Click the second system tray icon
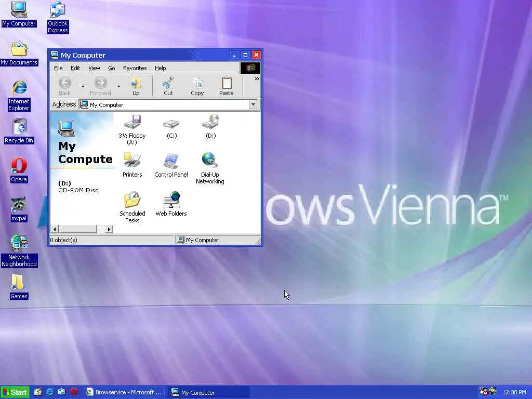This screenshot has height=399, width=532. [493, 392]
